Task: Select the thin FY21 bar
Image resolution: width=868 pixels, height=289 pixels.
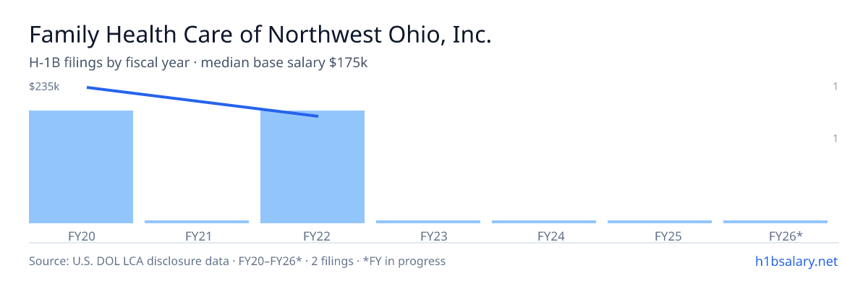Action: [197, 222]
